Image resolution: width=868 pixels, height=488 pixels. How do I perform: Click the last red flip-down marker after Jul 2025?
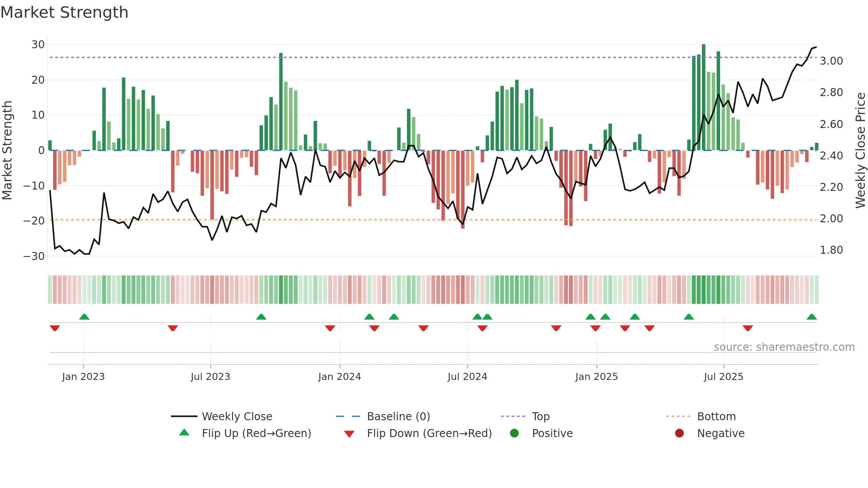[748, 328]
